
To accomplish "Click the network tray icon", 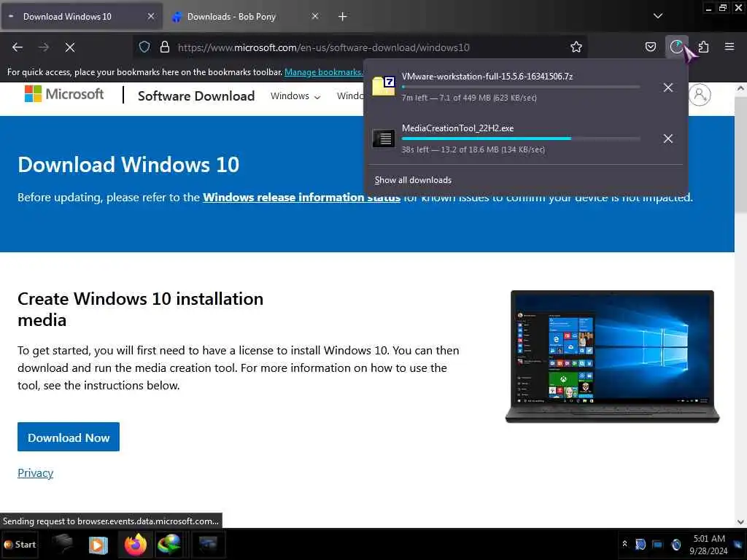I will (x=657, y=544).
